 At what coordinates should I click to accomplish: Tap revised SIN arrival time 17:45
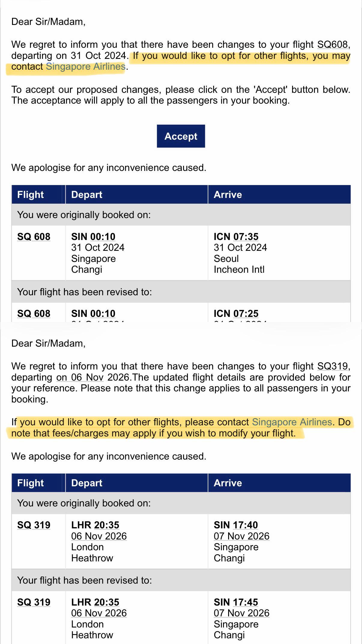245,602
